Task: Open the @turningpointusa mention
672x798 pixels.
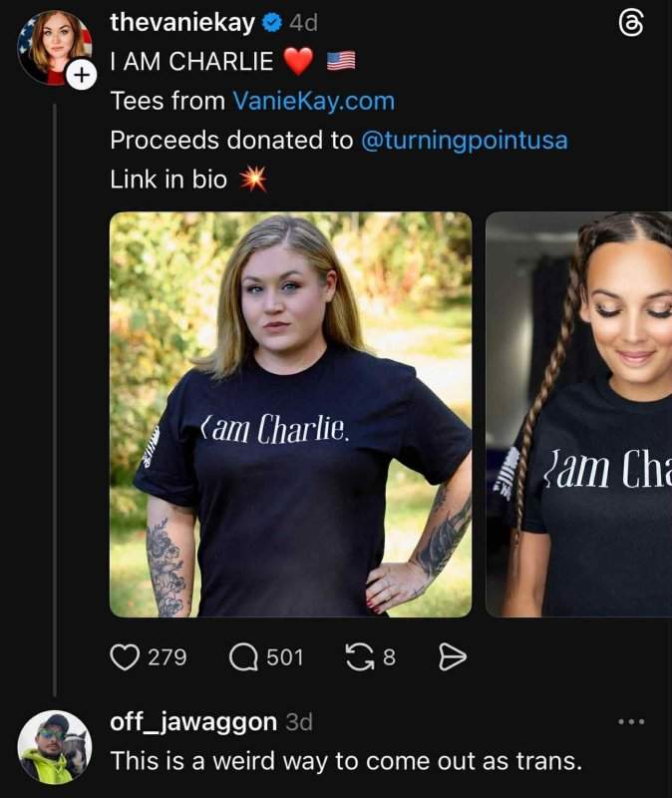Action: coord(463,141)
